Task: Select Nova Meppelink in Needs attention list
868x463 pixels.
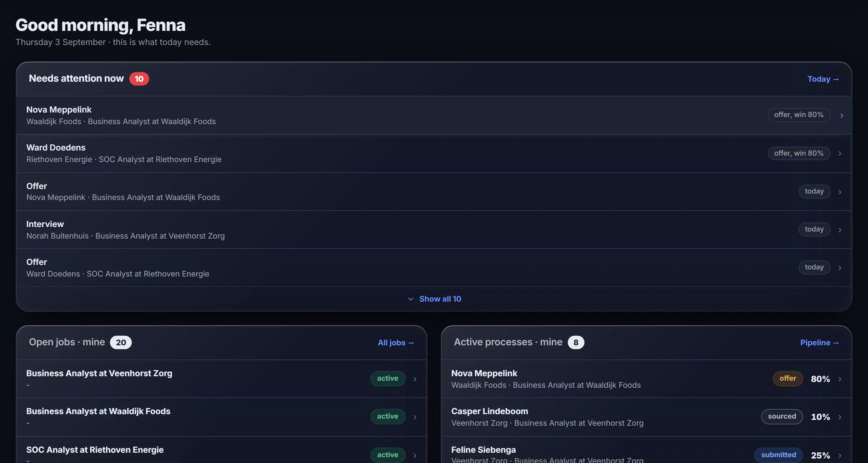Action: click(434, 115)
